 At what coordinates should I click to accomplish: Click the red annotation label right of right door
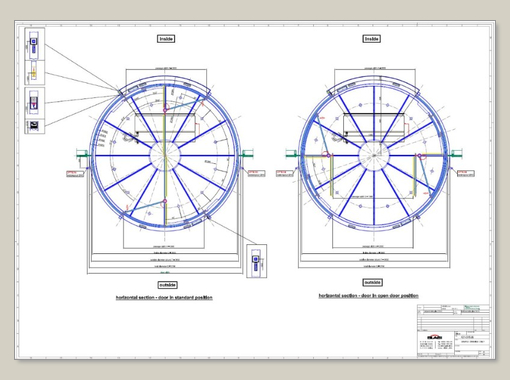(x=466, y=173)
